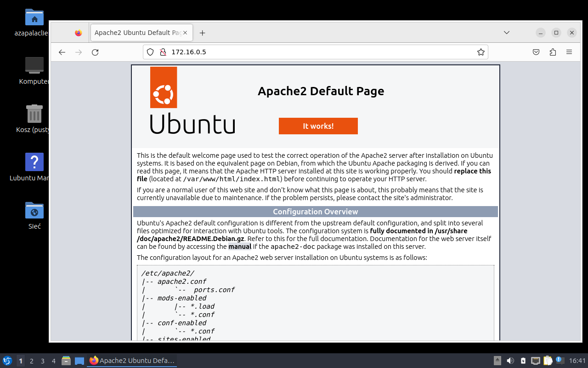The height and width of the screenshot is (368, 588).
Task: Click the *.load line in config tree
Action: (202, 306)
